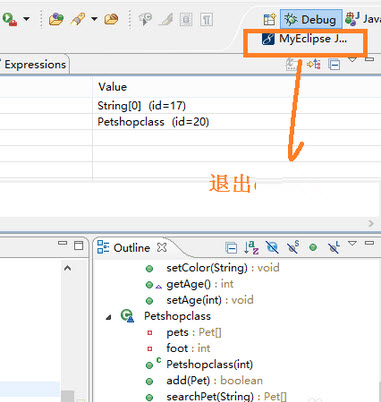Select the Expressions tab
The height and width of the screenshot is (402, 381).
[x=35, y=64]
